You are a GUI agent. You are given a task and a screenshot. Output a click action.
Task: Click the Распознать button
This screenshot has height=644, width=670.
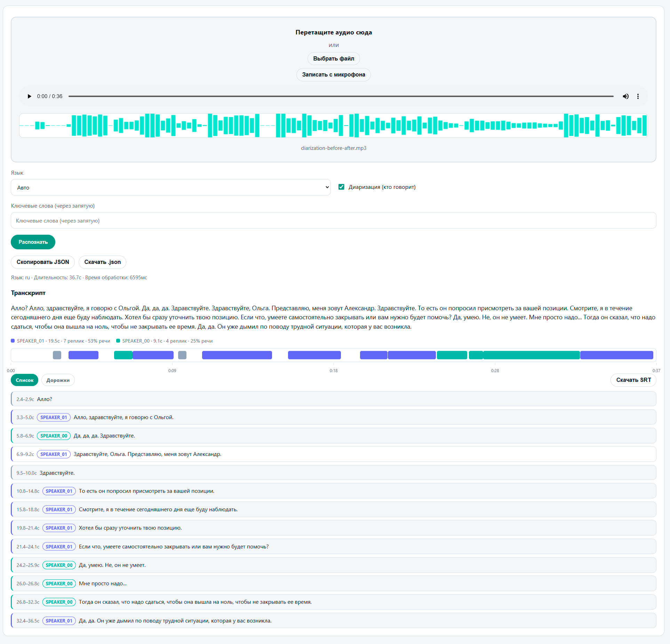coord(33,242)
